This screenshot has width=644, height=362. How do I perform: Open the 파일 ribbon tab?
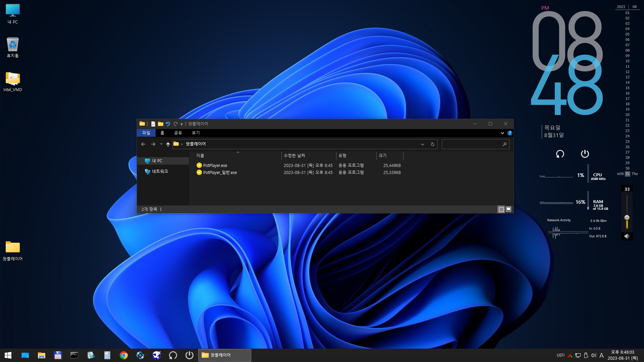point(146,133)
